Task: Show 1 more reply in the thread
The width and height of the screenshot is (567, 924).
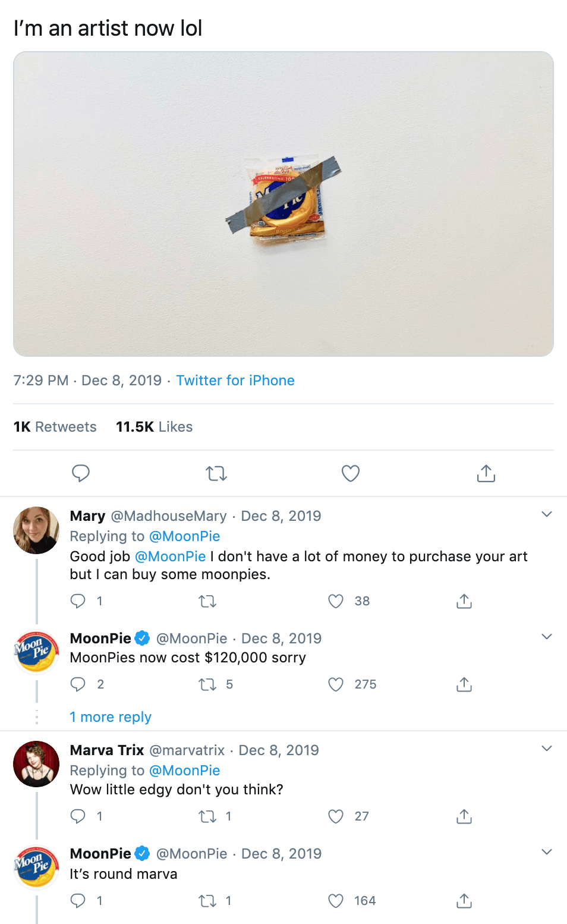Action: click(111, 716)
